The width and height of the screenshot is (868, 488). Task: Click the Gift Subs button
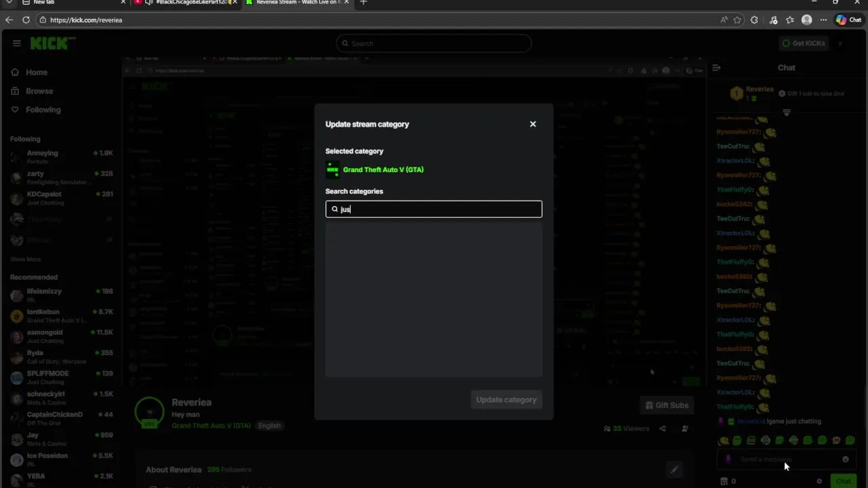coord(667,405)
